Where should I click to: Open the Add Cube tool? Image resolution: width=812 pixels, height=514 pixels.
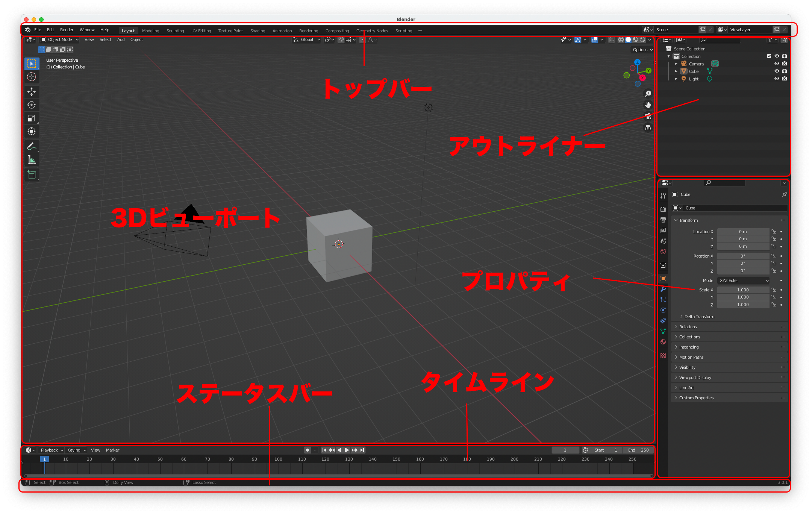click(32, 174)
